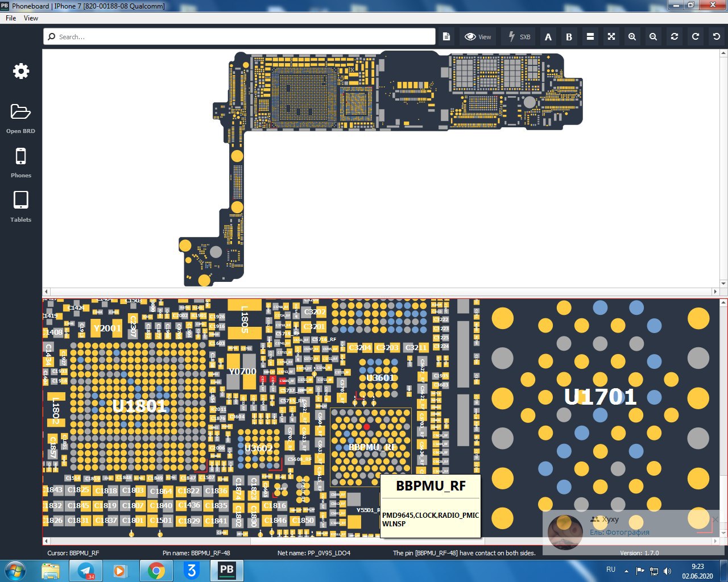Select the U1701 component in the zoom view
This screenshot has height=582, width=728.
point(600,397)
